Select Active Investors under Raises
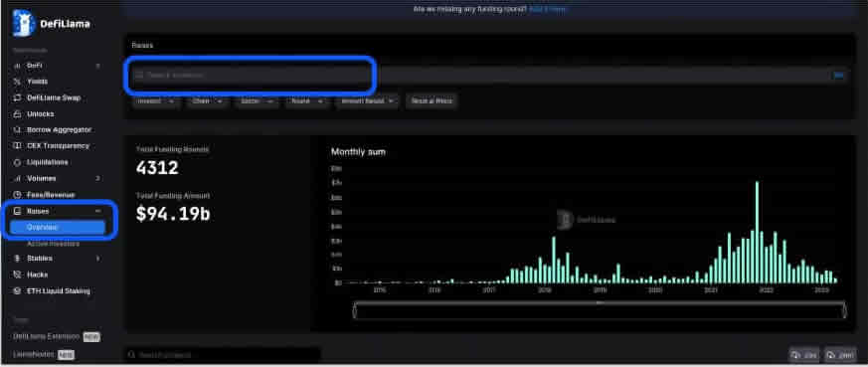This screenshot has height=367, width=868. tap(53, 244)
